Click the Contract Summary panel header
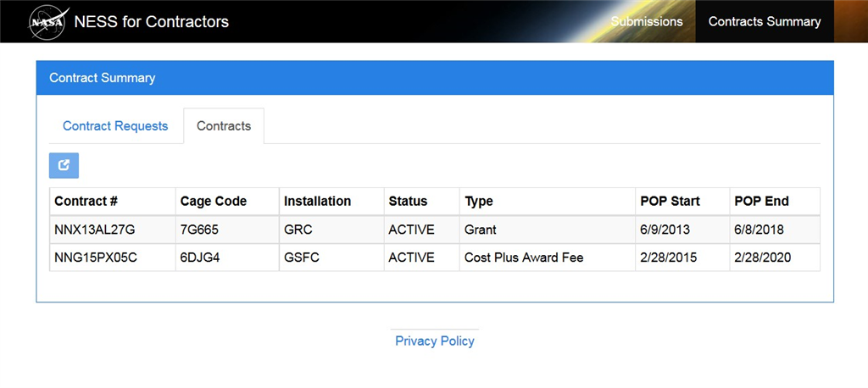The height and width of the screenshot is (388, 868). click(435, 78)
